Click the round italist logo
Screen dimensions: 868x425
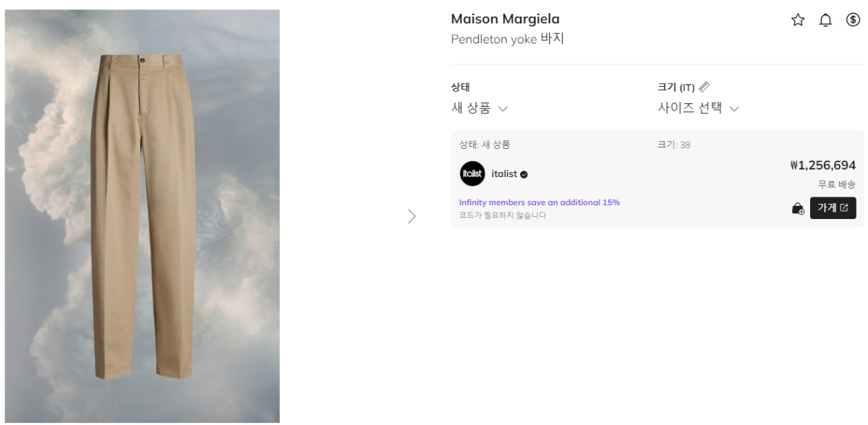(472, 173)
